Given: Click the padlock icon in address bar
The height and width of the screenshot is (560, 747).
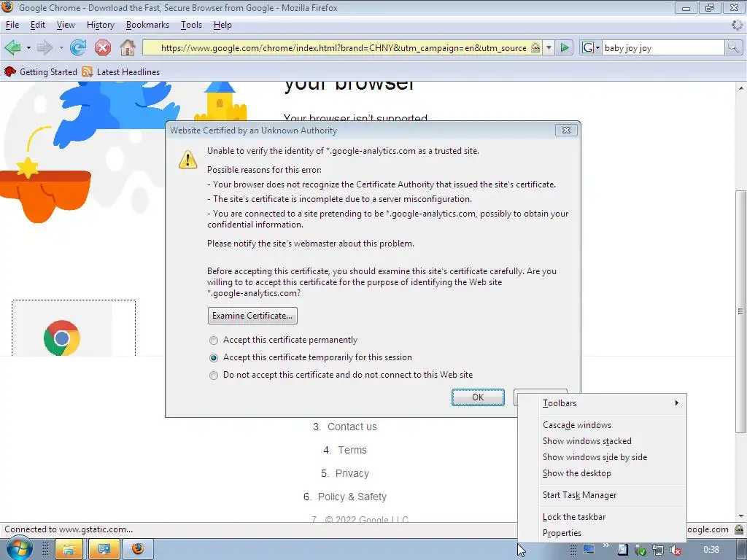Looking at the screenshot, I should pyautogui.click(x=535, y=47).
